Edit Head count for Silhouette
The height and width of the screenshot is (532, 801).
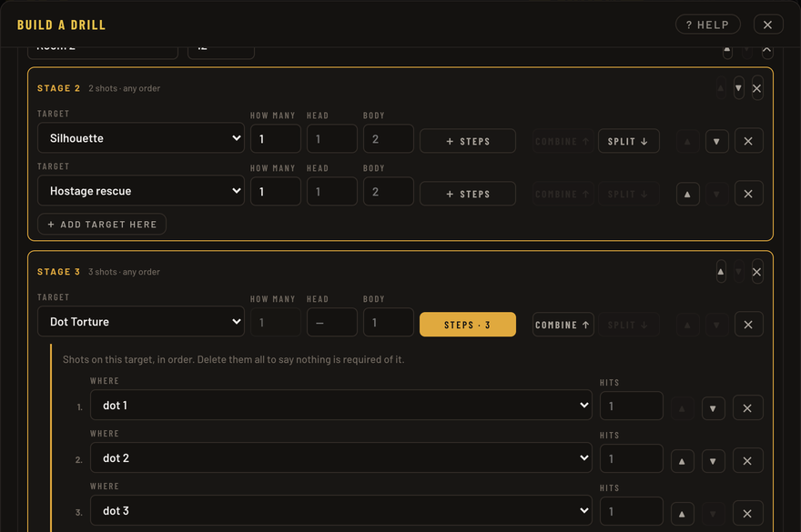[332, 139]
